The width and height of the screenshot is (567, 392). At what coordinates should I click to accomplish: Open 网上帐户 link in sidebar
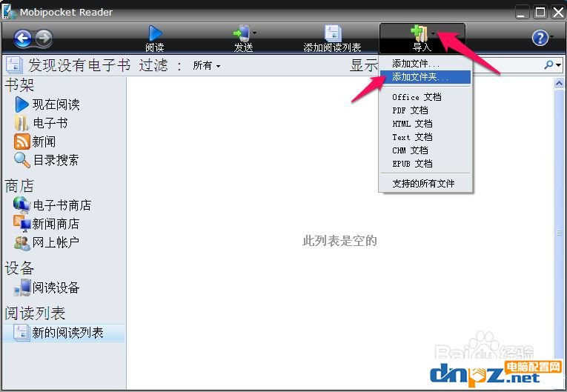56,242
